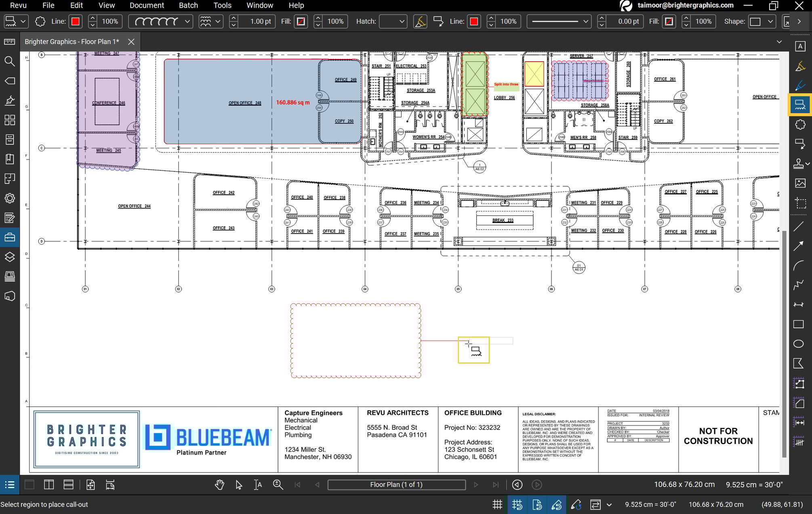Select the Stamp tool on right toolbar

click(x=798, y=164)
